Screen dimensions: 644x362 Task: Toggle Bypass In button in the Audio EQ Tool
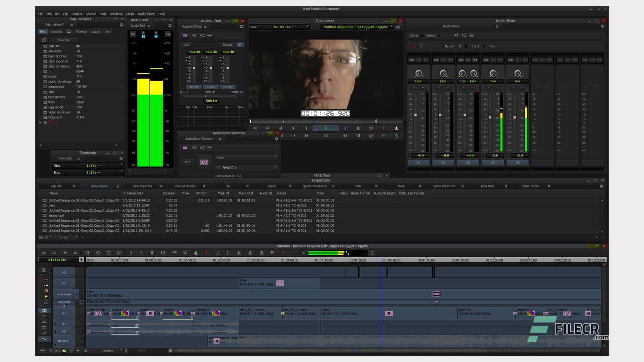click(240, 44)
